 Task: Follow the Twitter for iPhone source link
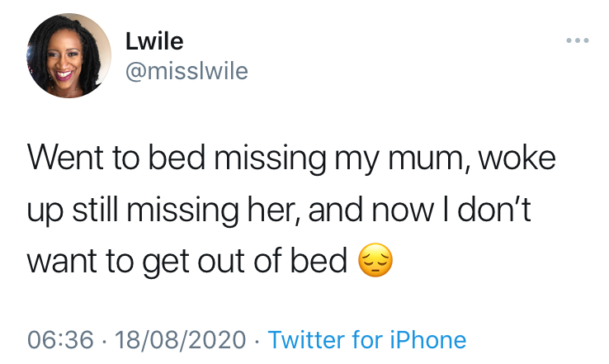tap(367, 339)
